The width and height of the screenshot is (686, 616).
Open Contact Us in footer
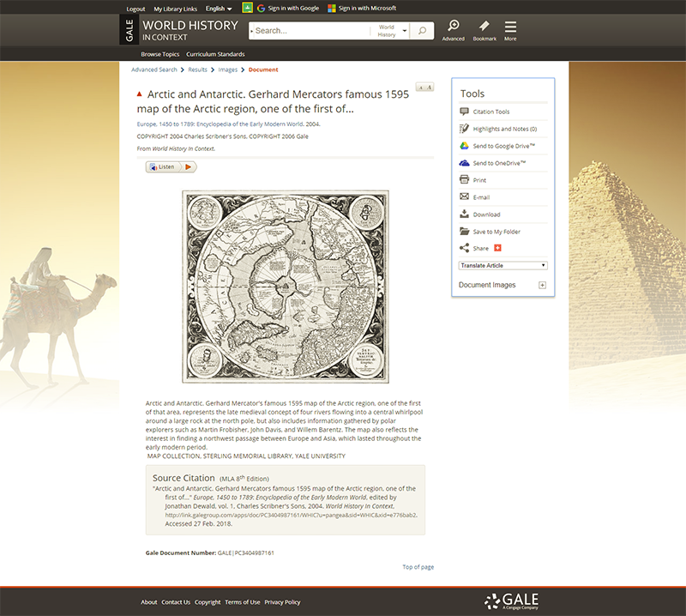point(176,602)
